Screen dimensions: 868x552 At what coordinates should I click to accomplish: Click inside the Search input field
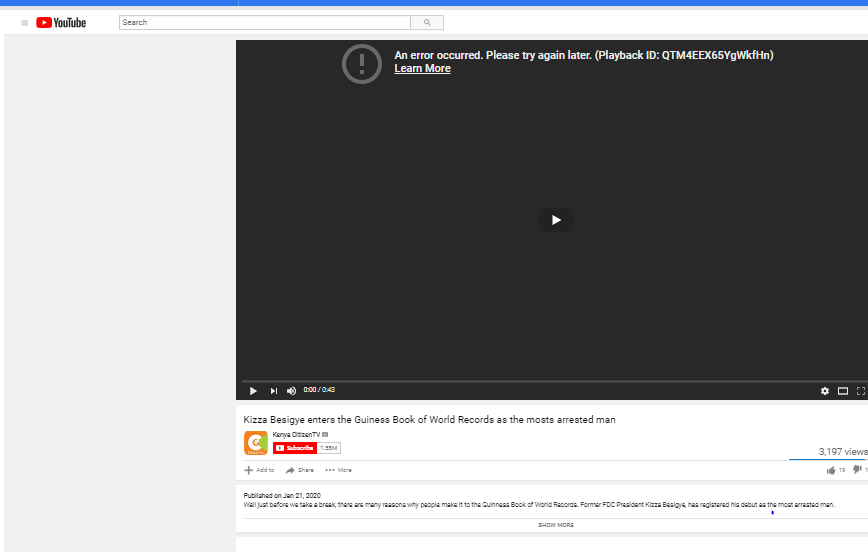pos(265,22)
